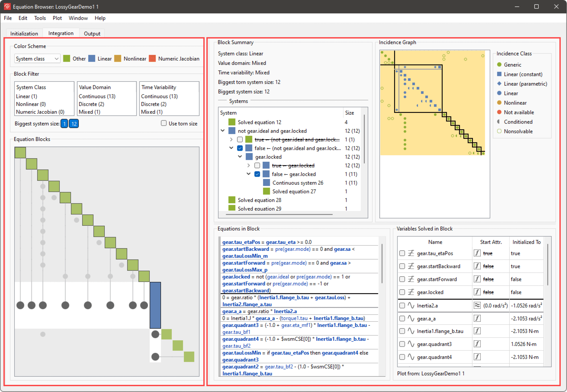
Task: Select Value Domain Discrete (2)
Action: click(x=91, y=104)
